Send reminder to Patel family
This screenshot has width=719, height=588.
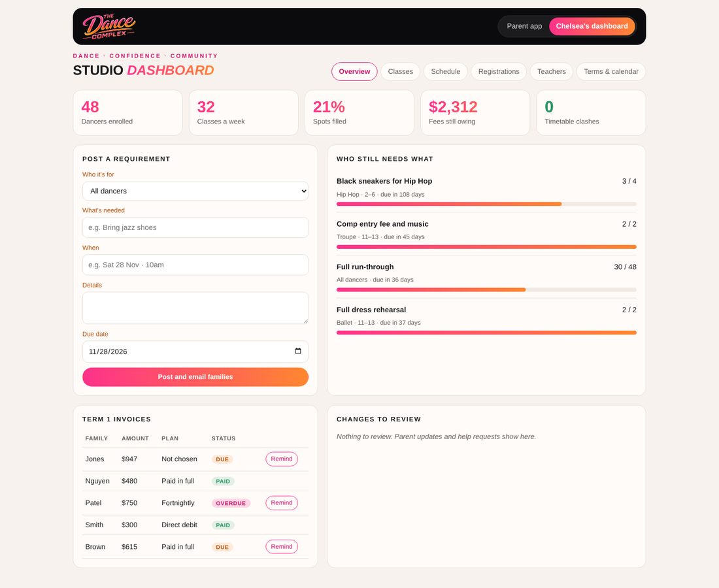(282, 503)
